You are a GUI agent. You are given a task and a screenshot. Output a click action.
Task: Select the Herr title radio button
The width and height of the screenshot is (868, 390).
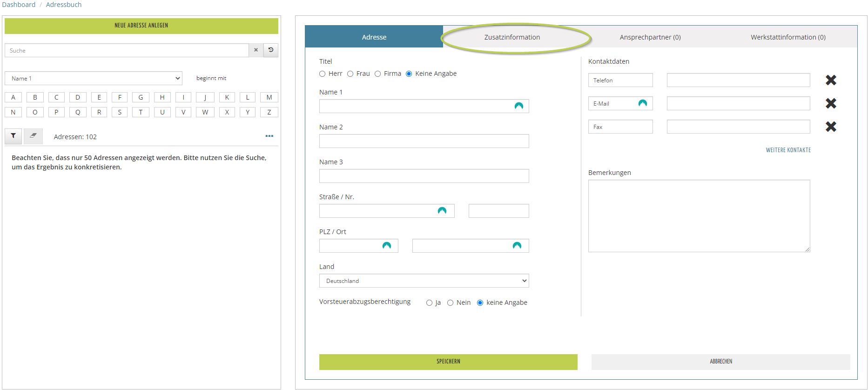tap(323, 74)
